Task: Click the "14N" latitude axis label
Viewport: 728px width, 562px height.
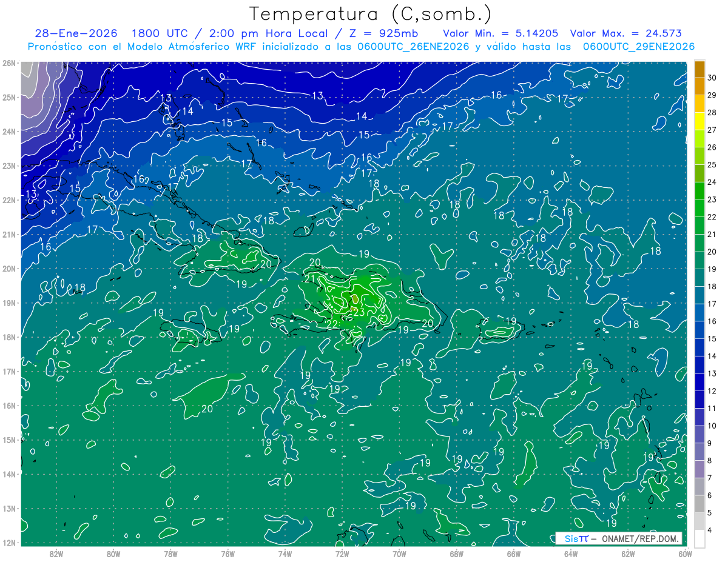Action: point(9,474)
